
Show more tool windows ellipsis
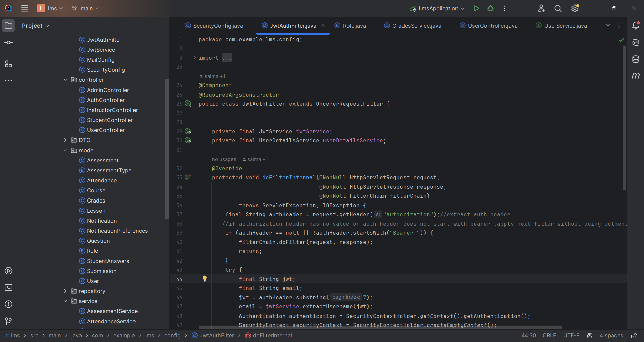coord(9,81)
